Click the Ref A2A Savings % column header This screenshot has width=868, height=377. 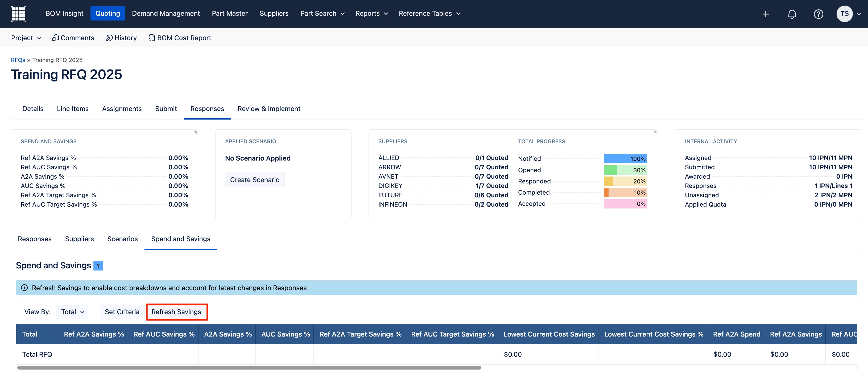click(94, 334)
